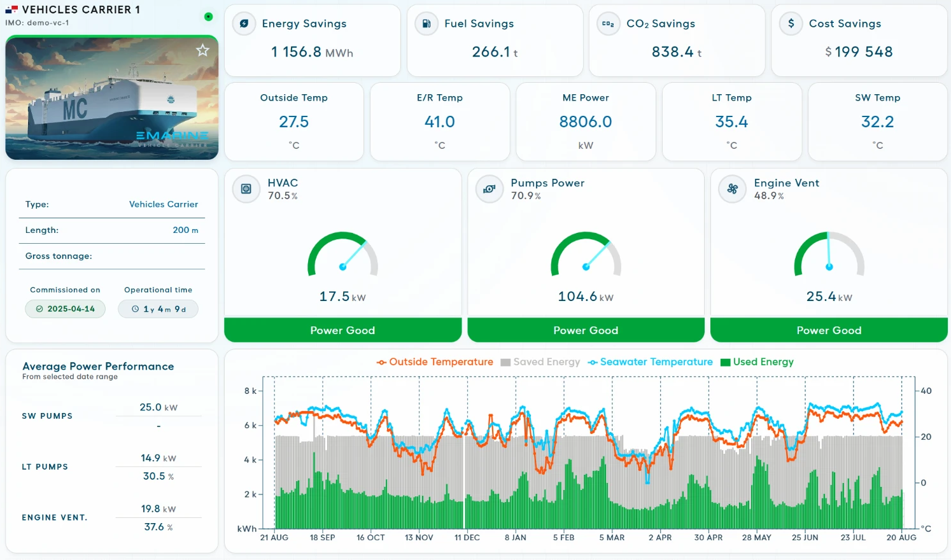
Task: Click the SW PUMPS 25.0 kW value
Action: tap(158, 407)
